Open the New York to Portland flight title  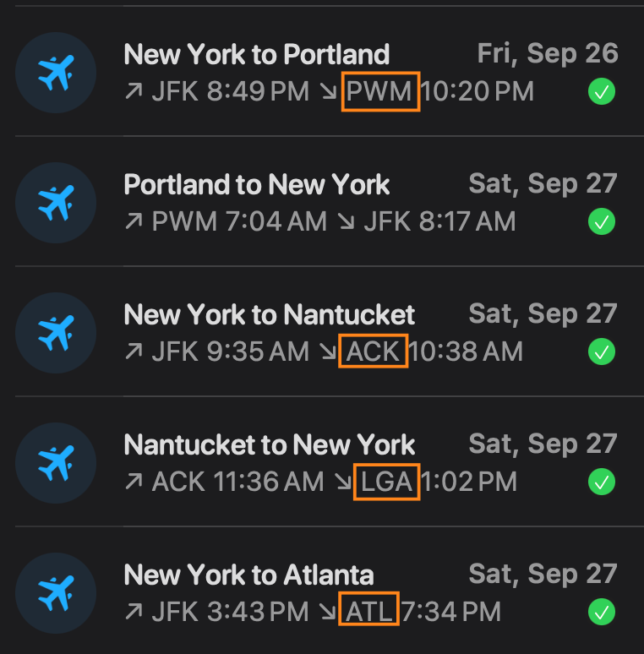point(256,55)
